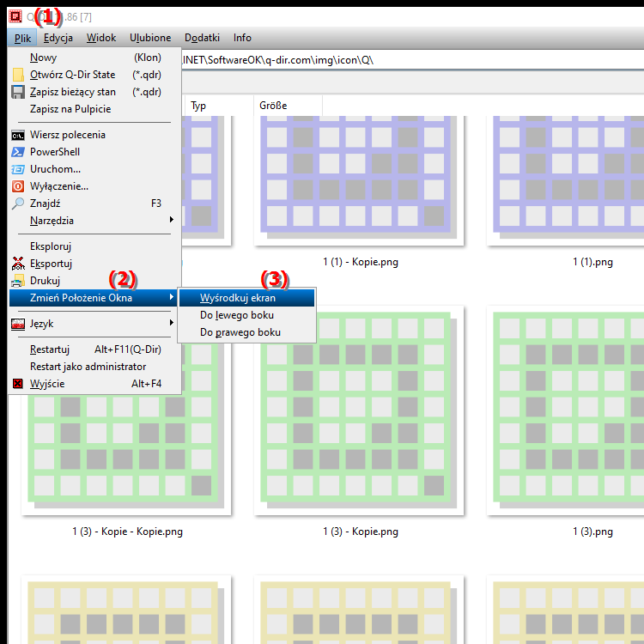Click the floppy disk icon for Zapisz bieżący stan

18,92
